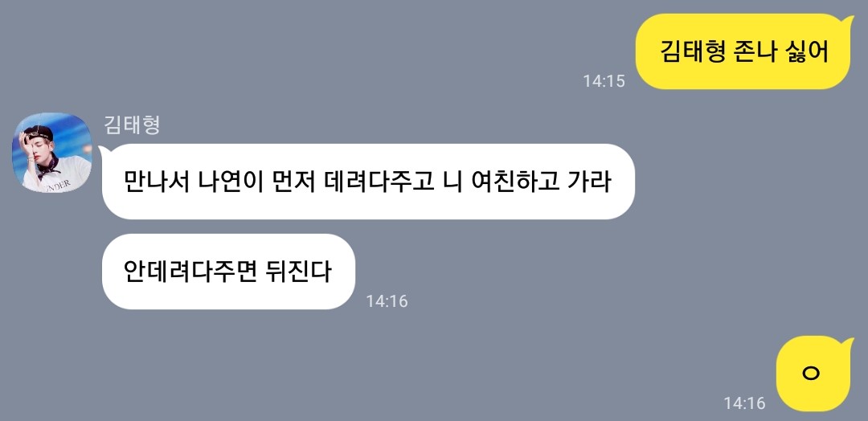This screenshot has height=421, width=868.
Task: Select white bubble "안데려다주면 뒤진다"
Action: point(228,272)
